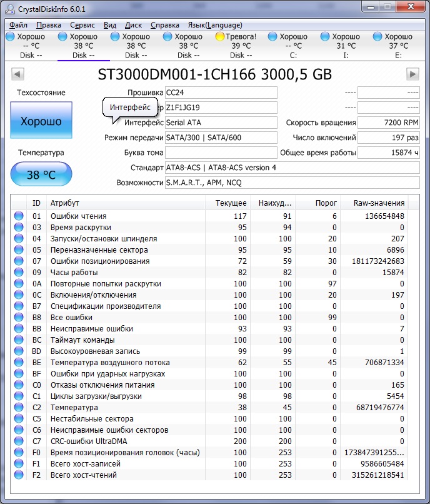Click status icon of Температура воздушного потока row
The height and width of the screenshot is (504, 430).
(x=19, y=362)
